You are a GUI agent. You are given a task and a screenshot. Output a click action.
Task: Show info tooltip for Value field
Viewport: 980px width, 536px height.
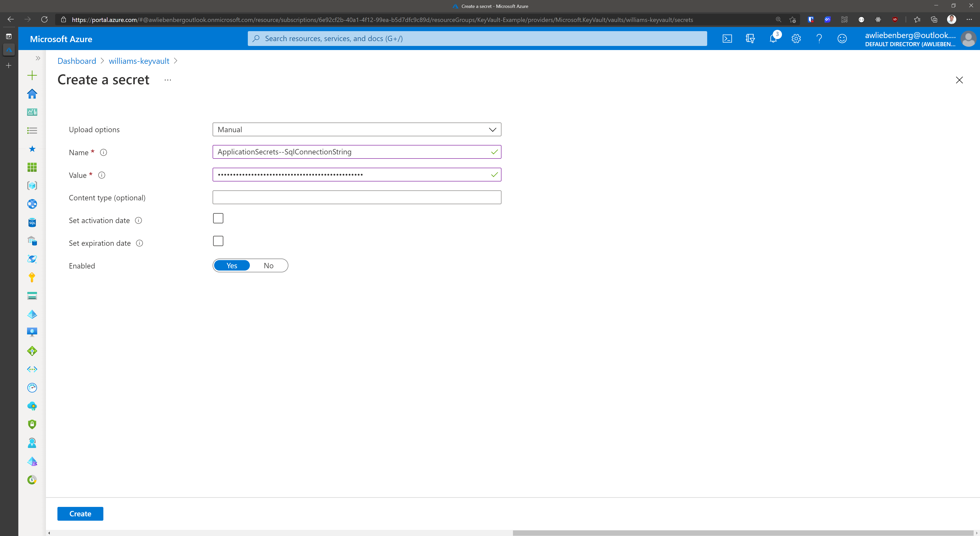click(x=102, y=175)
